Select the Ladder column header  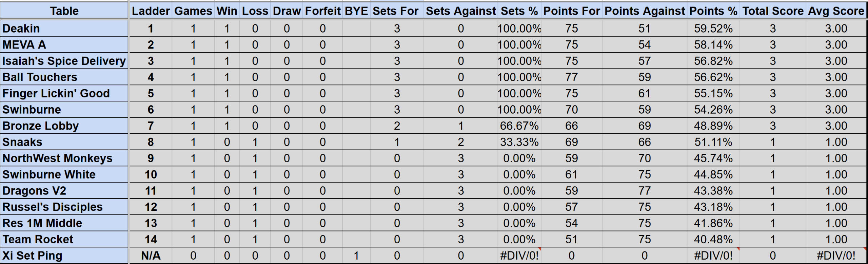tap(151, 11)
